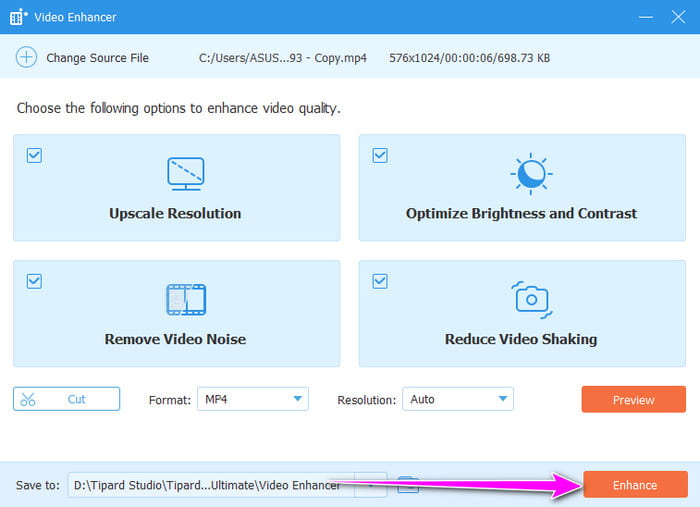Click the Remove Video Noise film icon
This screenshot has width=700, height=507.
[x=185, y=299]
